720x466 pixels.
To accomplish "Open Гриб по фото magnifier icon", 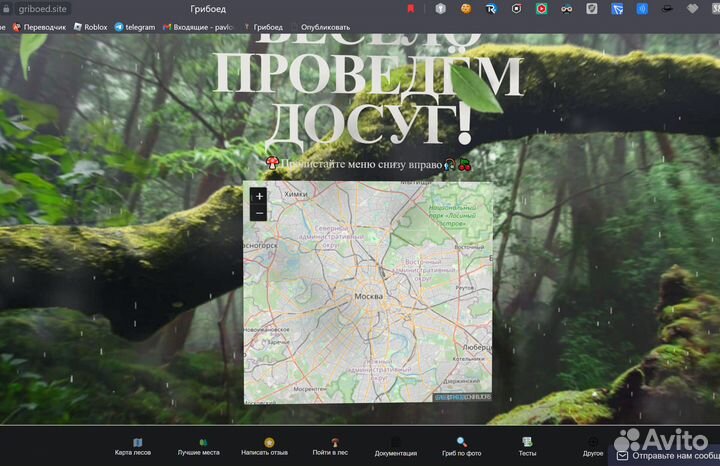I will point(461,442).
